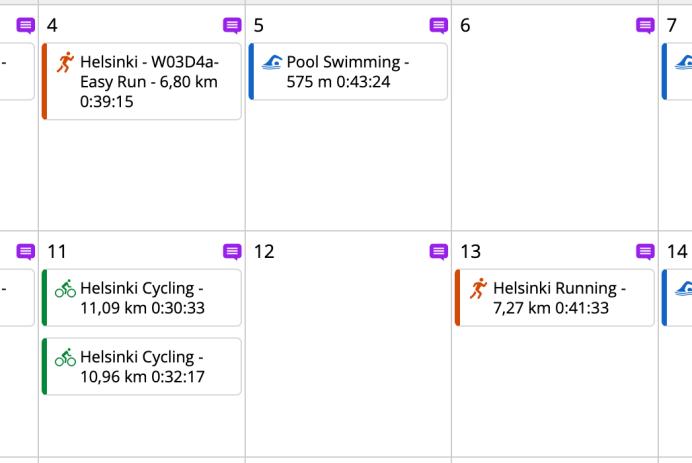Image resolution: width=692 pixels, height=463 pixels.
Task: Select day number 4 in the calendar
Action: coord(52,26)
